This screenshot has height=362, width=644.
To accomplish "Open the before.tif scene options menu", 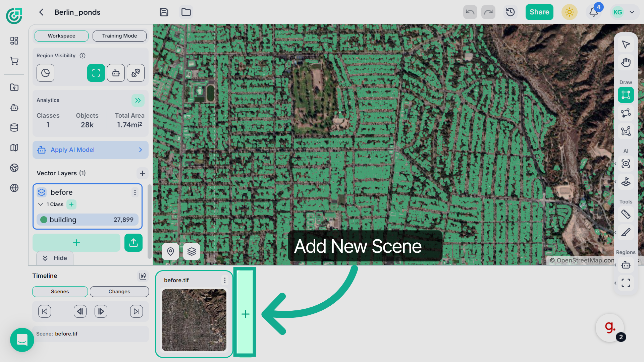I will pyautogui.click(x=225, y=280).
